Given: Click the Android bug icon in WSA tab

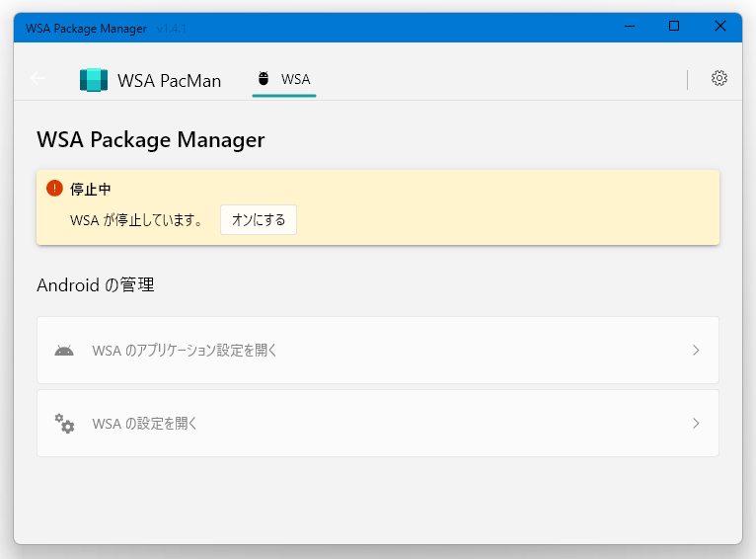Looking at the screenshot, I should pyautogui.click(x=264, y=79).
